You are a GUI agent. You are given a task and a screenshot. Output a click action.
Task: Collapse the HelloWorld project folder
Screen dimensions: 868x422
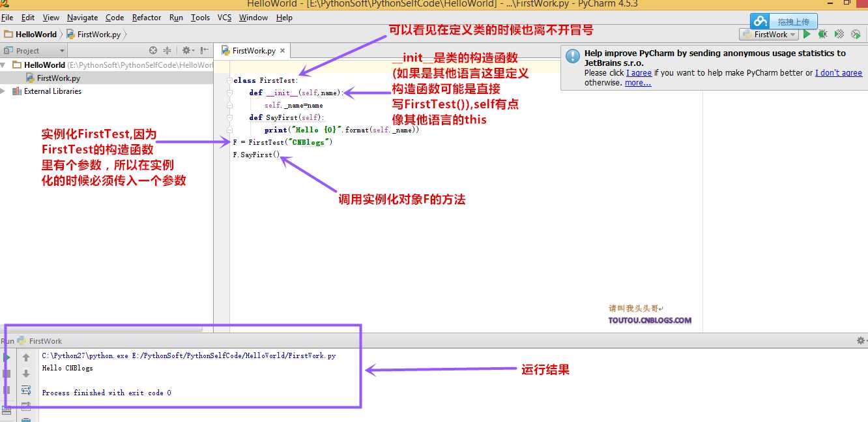click(x=3, y=65)
